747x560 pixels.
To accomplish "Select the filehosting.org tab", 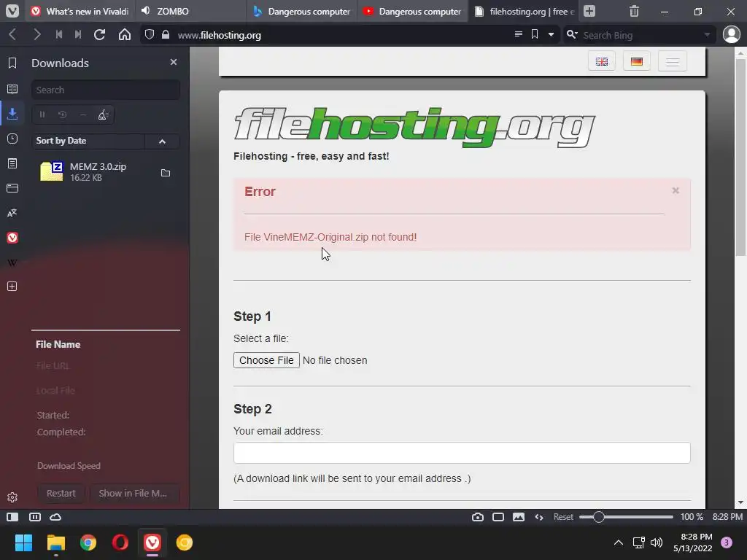I will pos(524,11).
